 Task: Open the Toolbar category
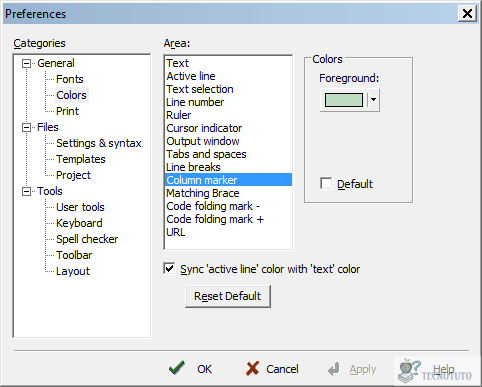74,255
